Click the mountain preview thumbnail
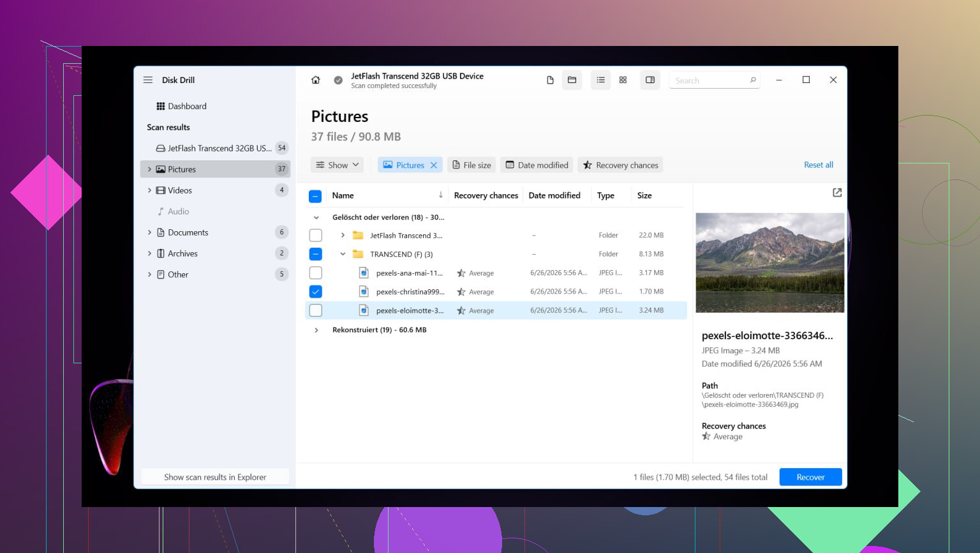Viewport: 980px width, 553px height. (x=769, y=262)
